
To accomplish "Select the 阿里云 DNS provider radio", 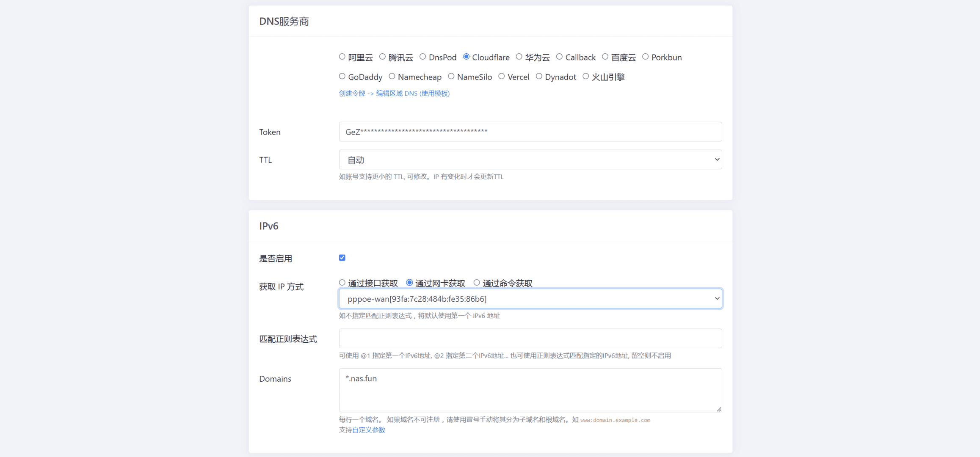I will pyautogui.click(x=342, y=57).
